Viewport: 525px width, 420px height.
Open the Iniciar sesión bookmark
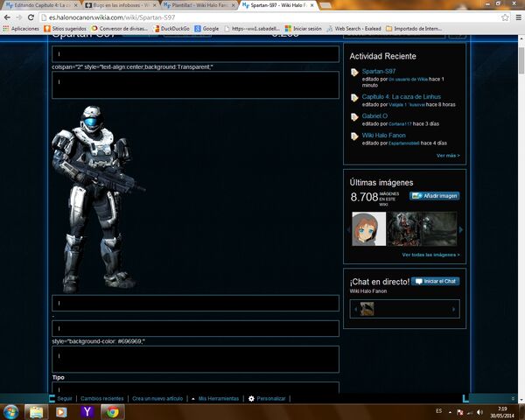[x=304, y=29]
